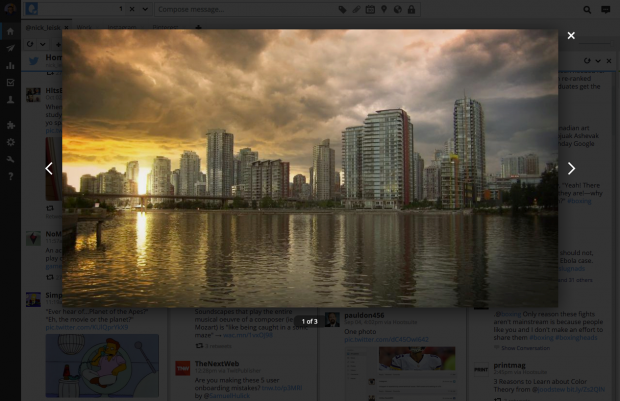Click the user avatar at top-left corner
The width and height of the screenshot is (620, 401).
(x=9, y=9)
